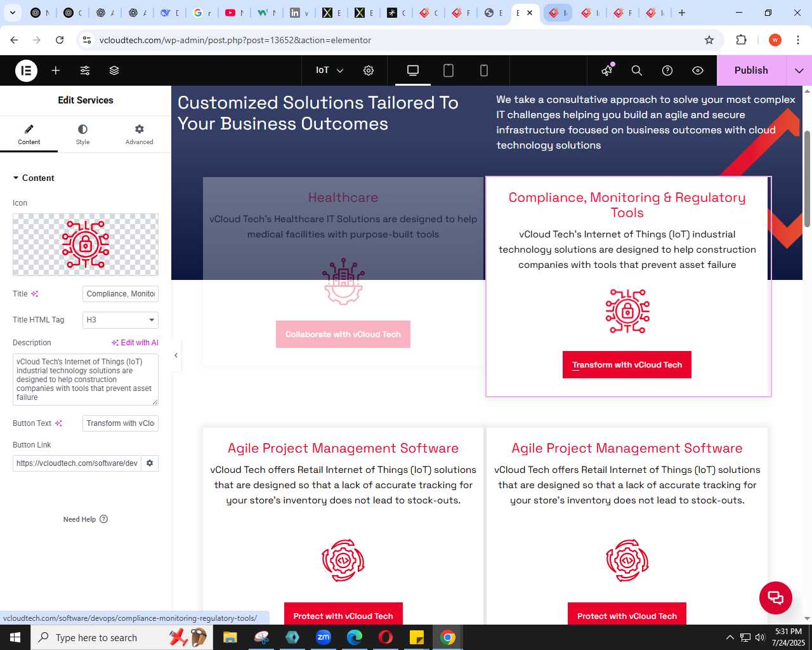The height and width of the screenshot is (650, 812).
Task: Open the Structure layers icon
Action: tap(114, 70)
